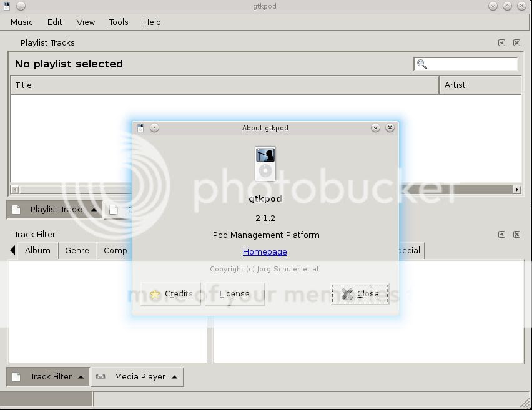Click the Close button in About dialog
Viewport: 532px width, 410px height.
point(360,294)
